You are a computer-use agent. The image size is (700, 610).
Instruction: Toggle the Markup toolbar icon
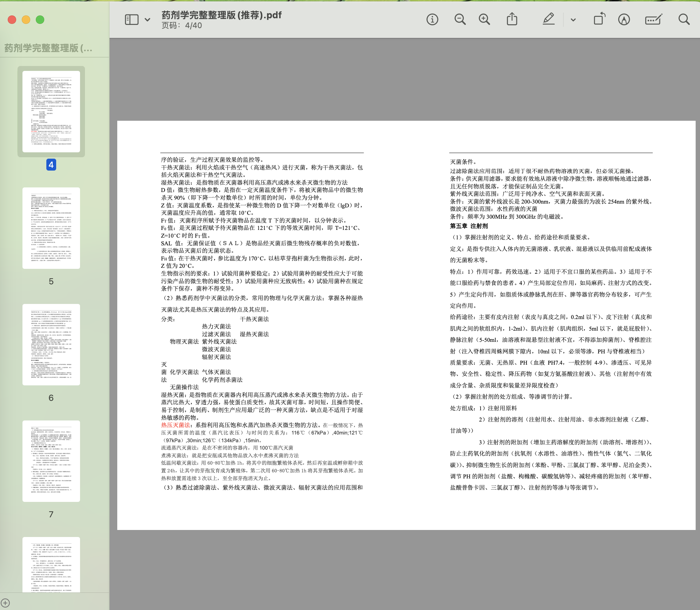click(624, 19)
